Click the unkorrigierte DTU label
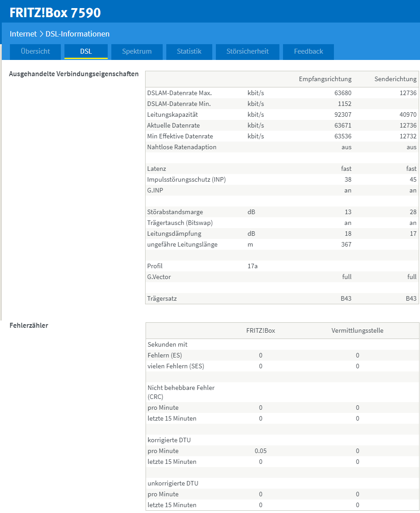 [173, 483]
